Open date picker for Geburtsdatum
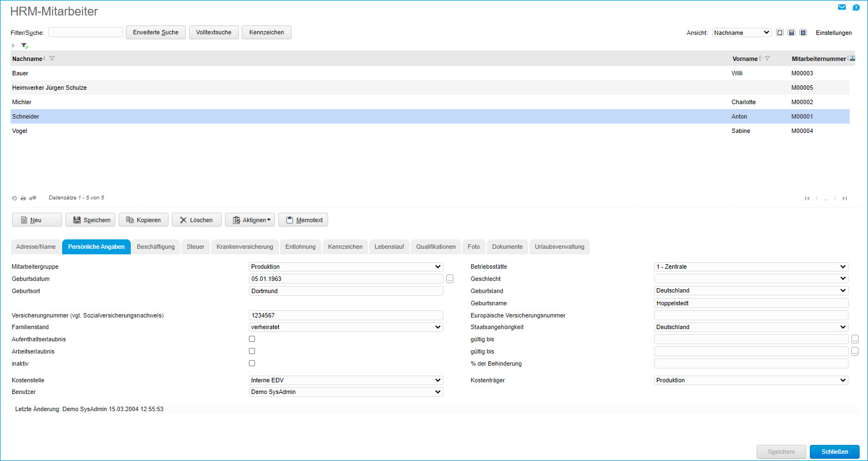Screen dimensions: 868x461 [450, 279]
